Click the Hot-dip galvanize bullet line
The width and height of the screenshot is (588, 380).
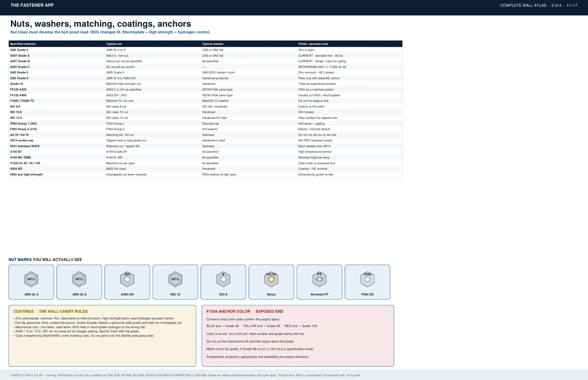[x=98, y=323]
